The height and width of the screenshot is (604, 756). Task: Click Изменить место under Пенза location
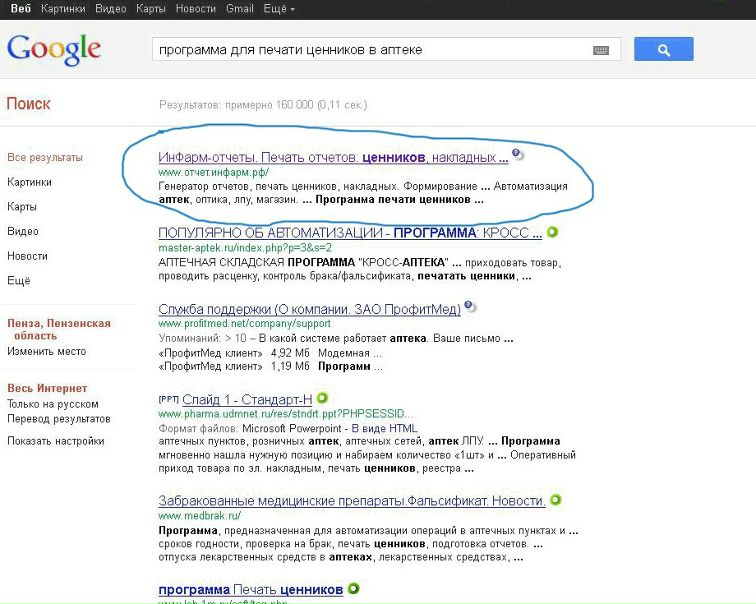[46, 352]
